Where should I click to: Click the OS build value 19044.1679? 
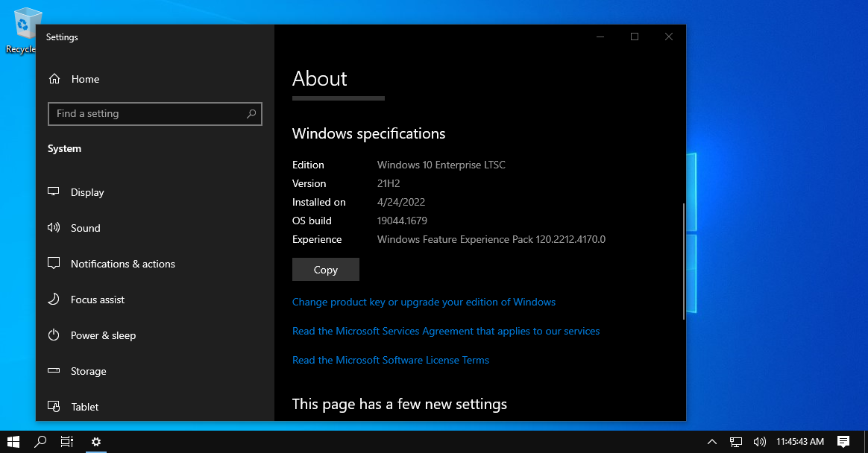click(x=402, y=221)
